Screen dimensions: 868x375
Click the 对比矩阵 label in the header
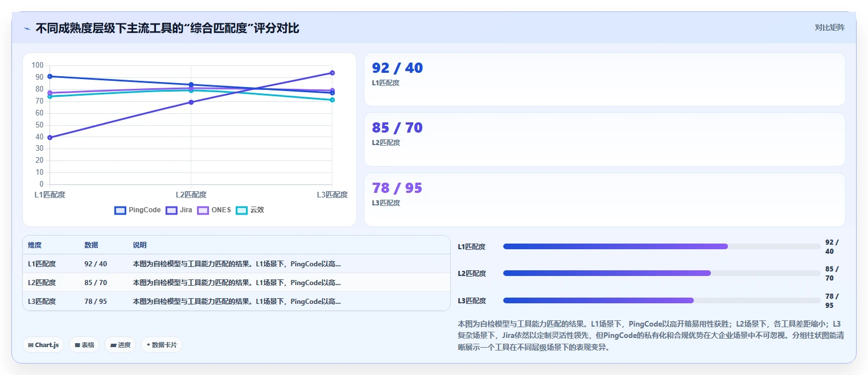829,28
